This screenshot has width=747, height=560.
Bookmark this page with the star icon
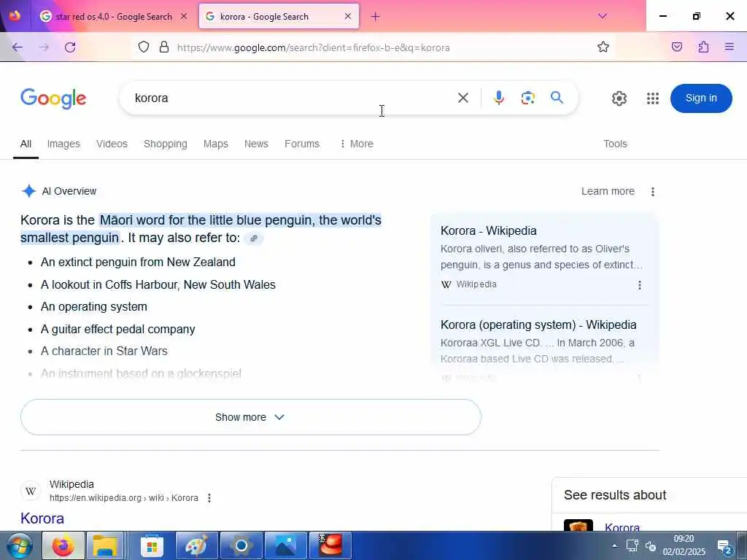(603, 47)
